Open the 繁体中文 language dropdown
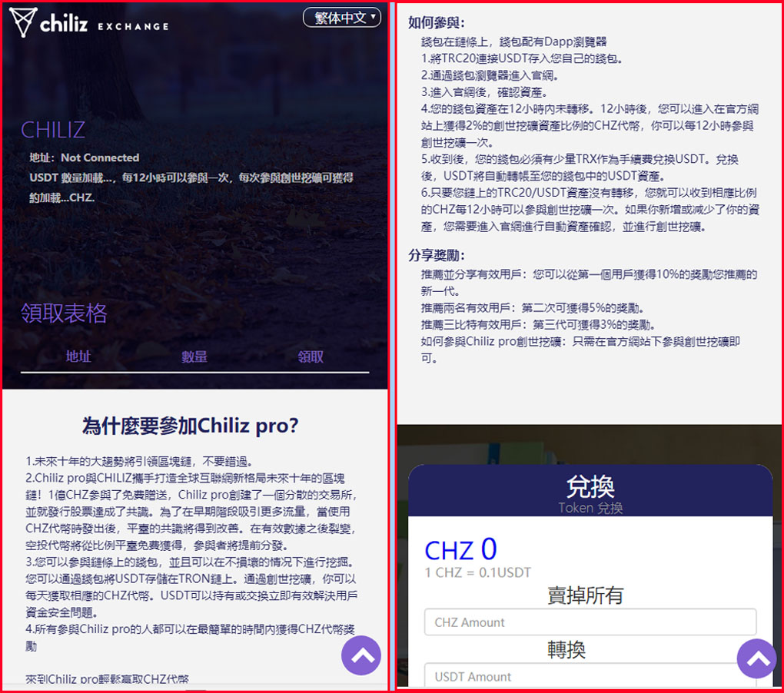 [x=342, y=18]
